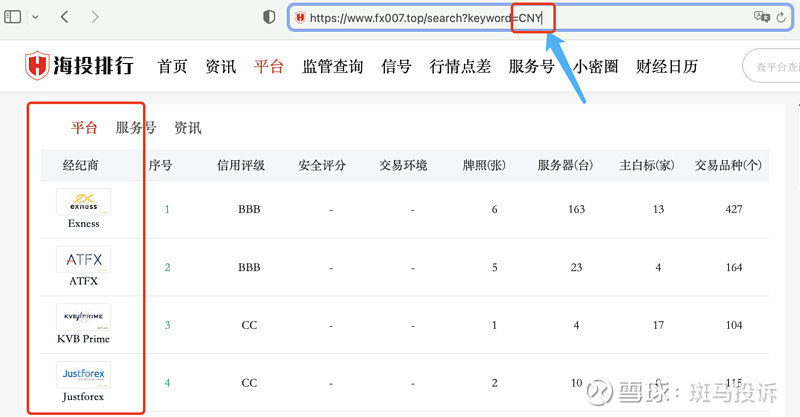Click rank number 3 for KVB Prime
Screen dimensions: 800x417
click(167, 325)
